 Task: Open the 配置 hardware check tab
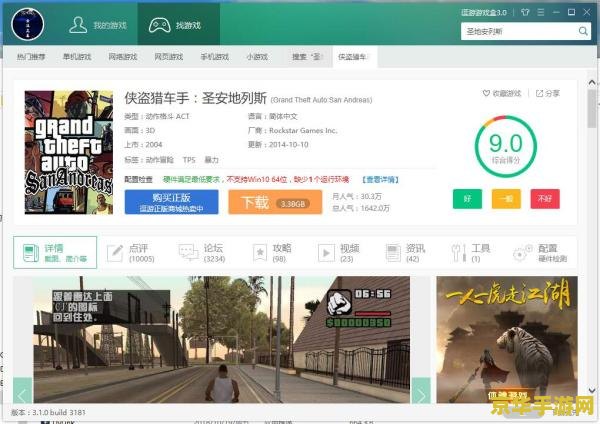(540, 253)
